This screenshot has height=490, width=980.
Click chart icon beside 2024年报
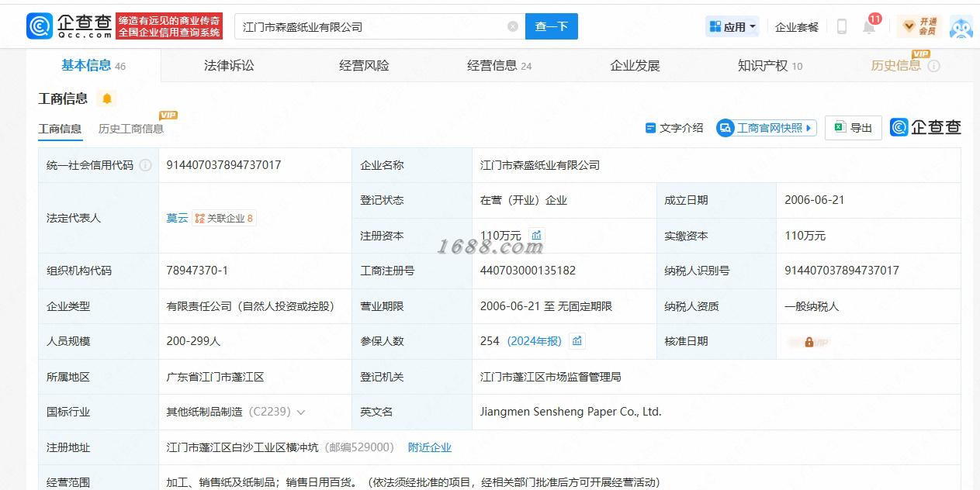pos(577,341)
